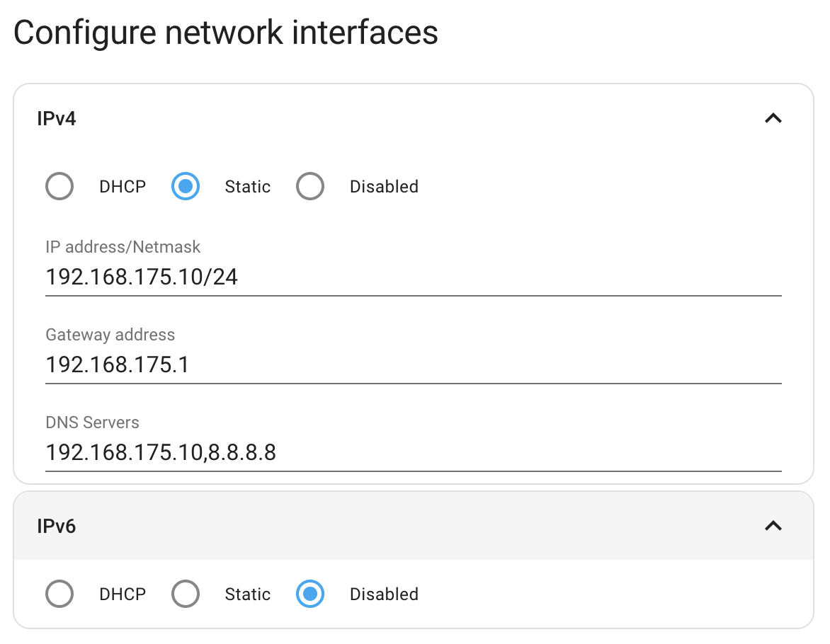
Task: Click the Static label in the IPv4 row
Action: pyautogui.click(x=247, y=186)
